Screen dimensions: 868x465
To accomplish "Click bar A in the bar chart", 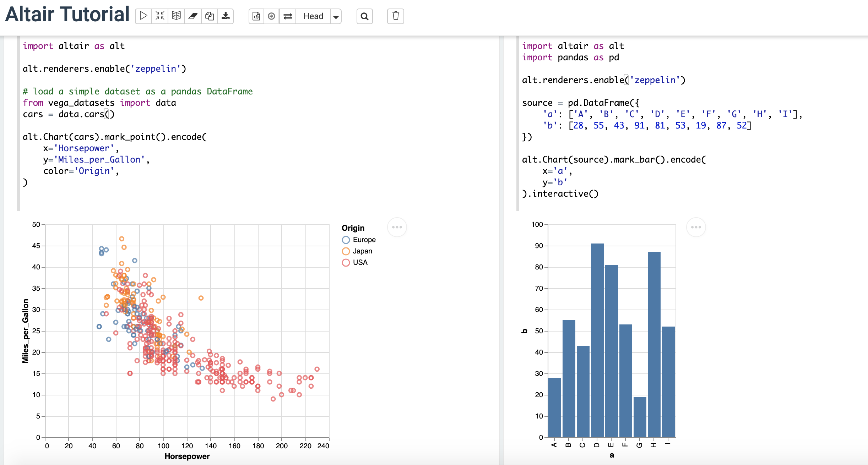I will coord(555,407).
